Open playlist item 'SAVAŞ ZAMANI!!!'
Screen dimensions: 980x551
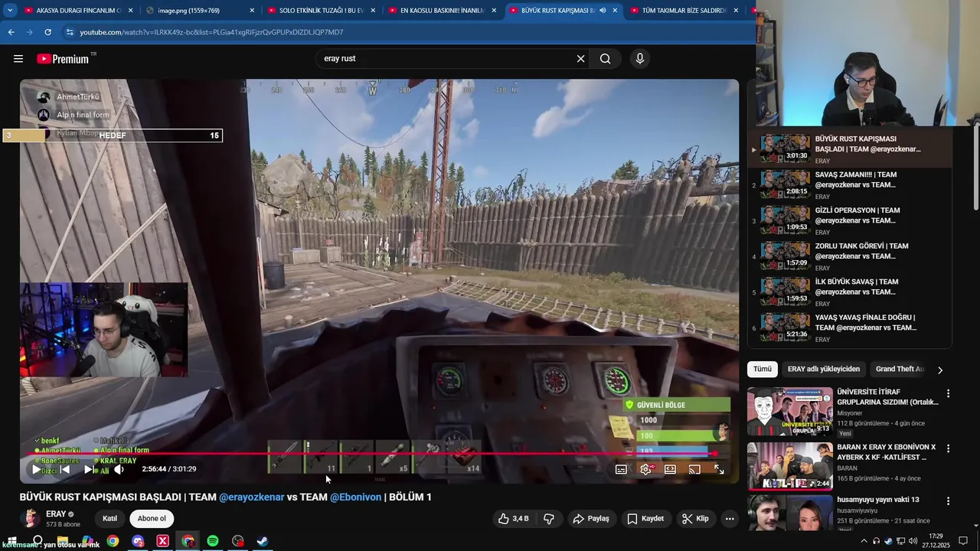pyautogui.click(x=850, y=185)
